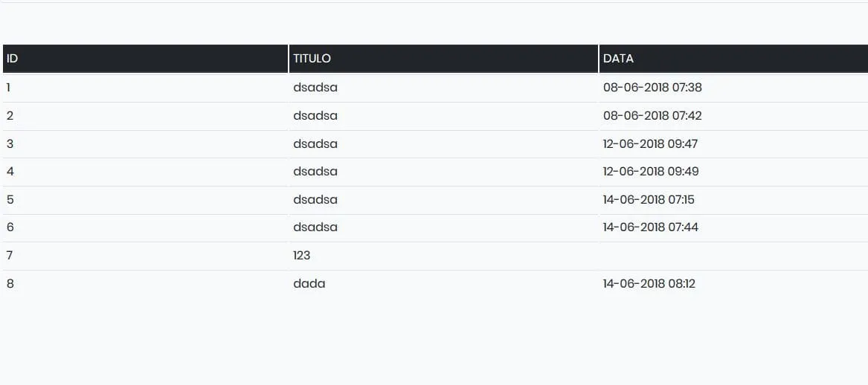Click the TITULO column header
Screen dimensions: 868x385
[312, 59]
